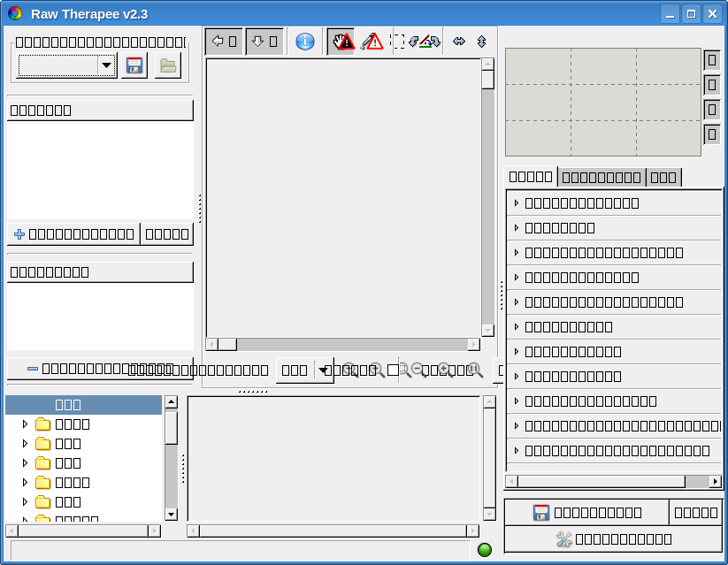Switch to the third tab in right panel
This screenshot has height=565, width=728.
coord(663,177)
